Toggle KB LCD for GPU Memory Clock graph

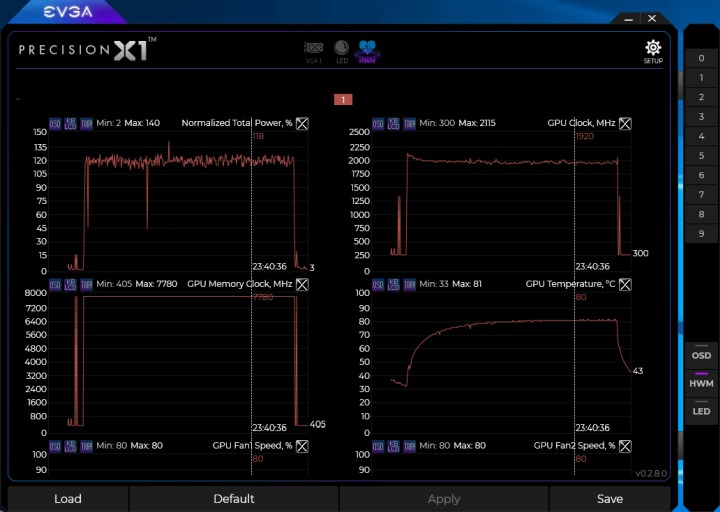[x=70, y=285]
